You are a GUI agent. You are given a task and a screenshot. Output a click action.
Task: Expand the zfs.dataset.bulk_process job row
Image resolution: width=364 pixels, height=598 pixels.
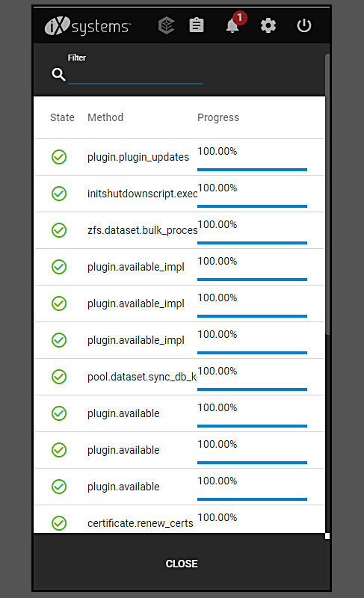click(x=179, y=230)
